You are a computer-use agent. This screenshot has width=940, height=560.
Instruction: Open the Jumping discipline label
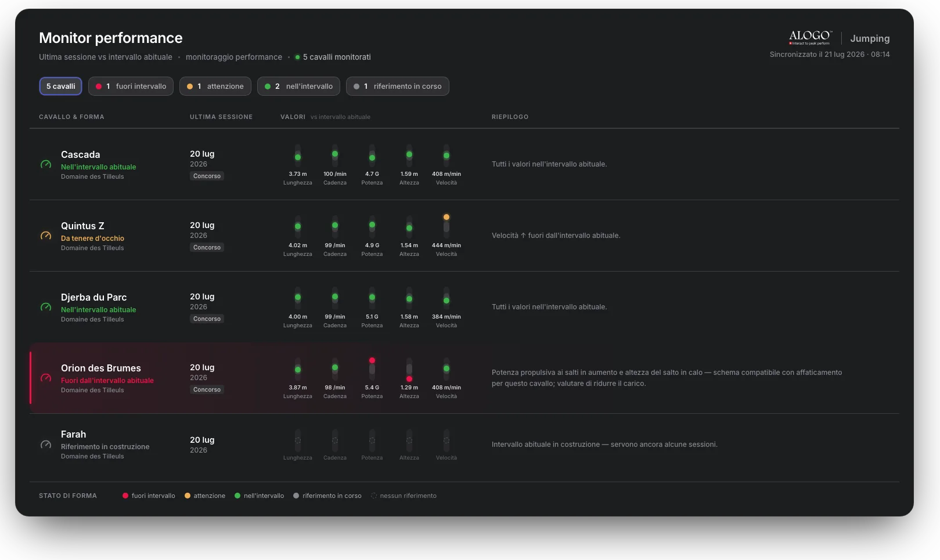[870, 38]
